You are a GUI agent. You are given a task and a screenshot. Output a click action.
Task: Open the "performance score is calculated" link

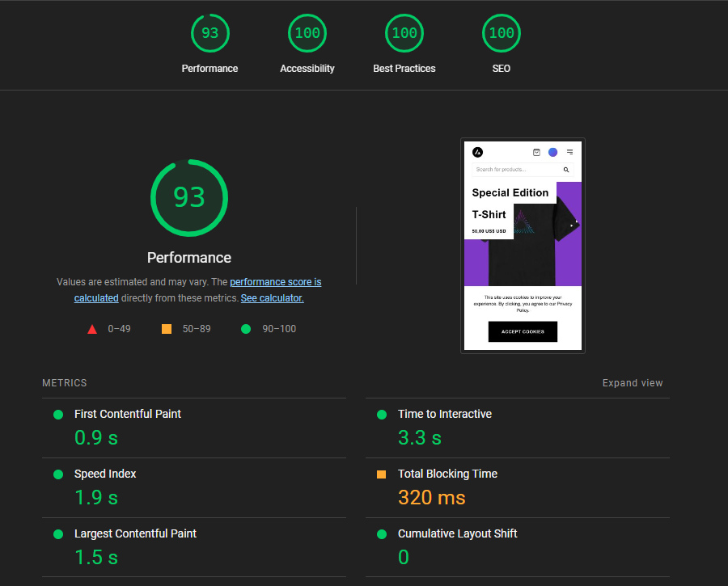point(275,282)
